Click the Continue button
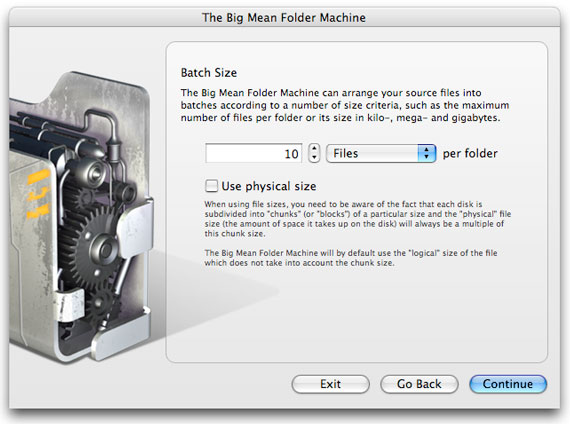Screen dimensions: 570x424 pyautogui.click(x=508, y=384)
